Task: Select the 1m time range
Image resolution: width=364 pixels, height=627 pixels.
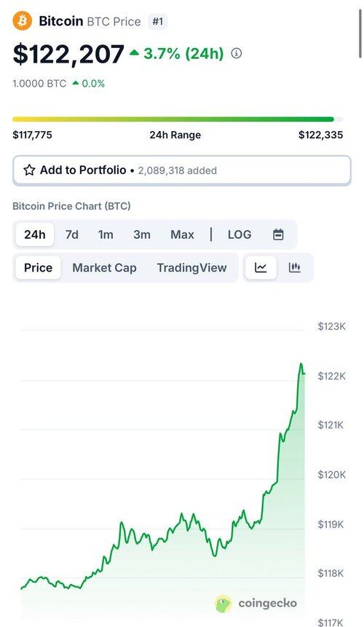Action: 106,234
